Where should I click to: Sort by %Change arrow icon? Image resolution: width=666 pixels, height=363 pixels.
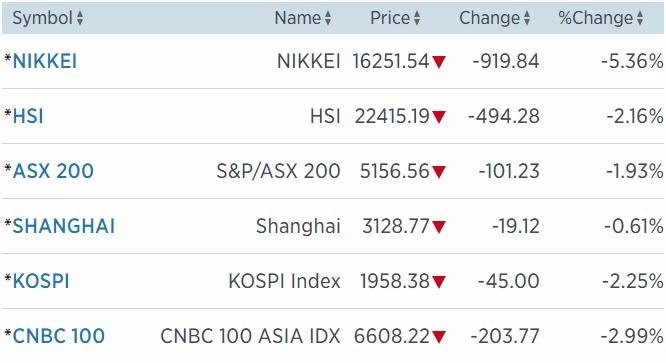point(640,18)
